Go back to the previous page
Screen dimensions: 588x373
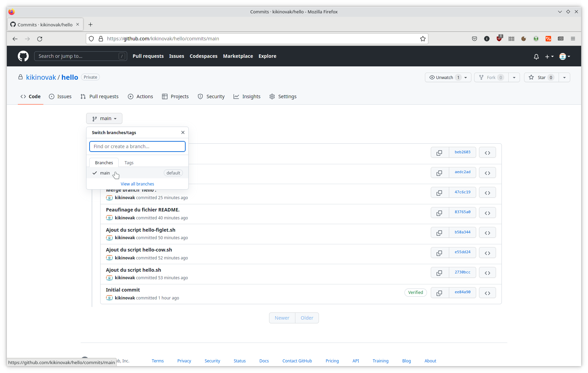[15, 39]
